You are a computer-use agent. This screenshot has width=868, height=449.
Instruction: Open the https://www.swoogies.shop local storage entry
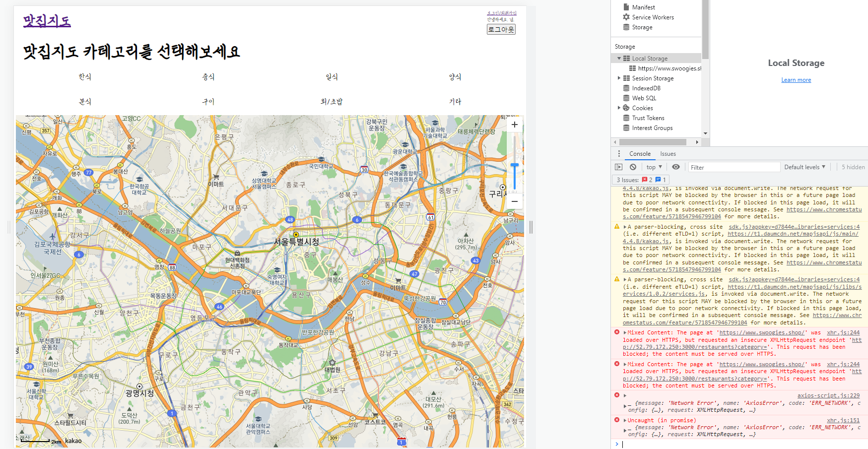(665, 68)
